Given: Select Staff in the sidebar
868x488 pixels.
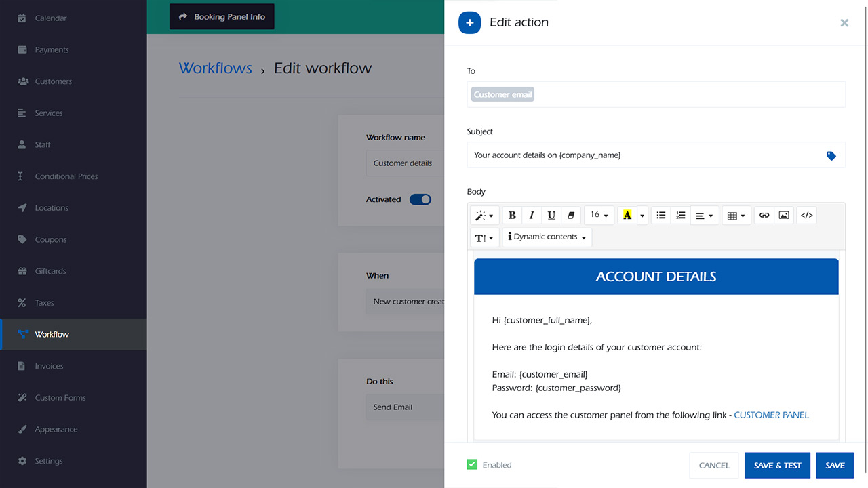Looking at the screenshot, I should tap(73, 144).
